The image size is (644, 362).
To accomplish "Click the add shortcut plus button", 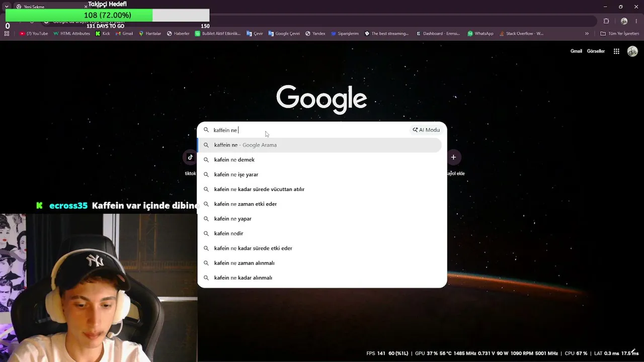I will [x=453, y=157].
